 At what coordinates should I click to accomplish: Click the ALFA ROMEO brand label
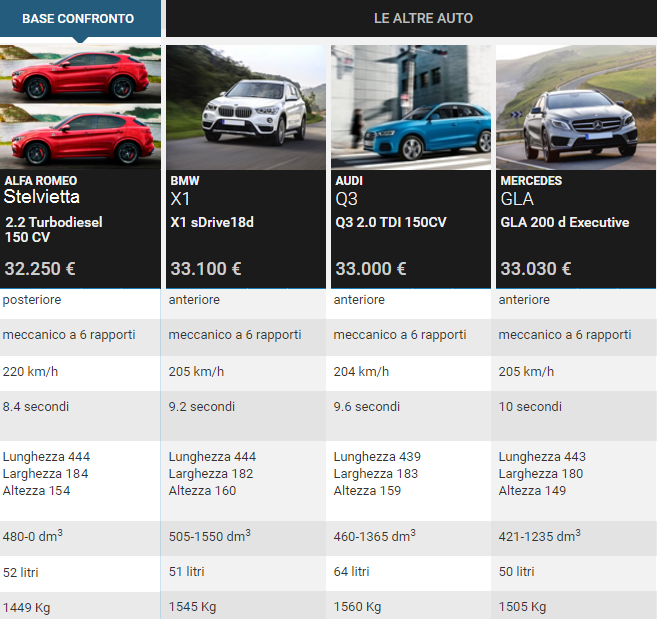click(x=41, y=181)
